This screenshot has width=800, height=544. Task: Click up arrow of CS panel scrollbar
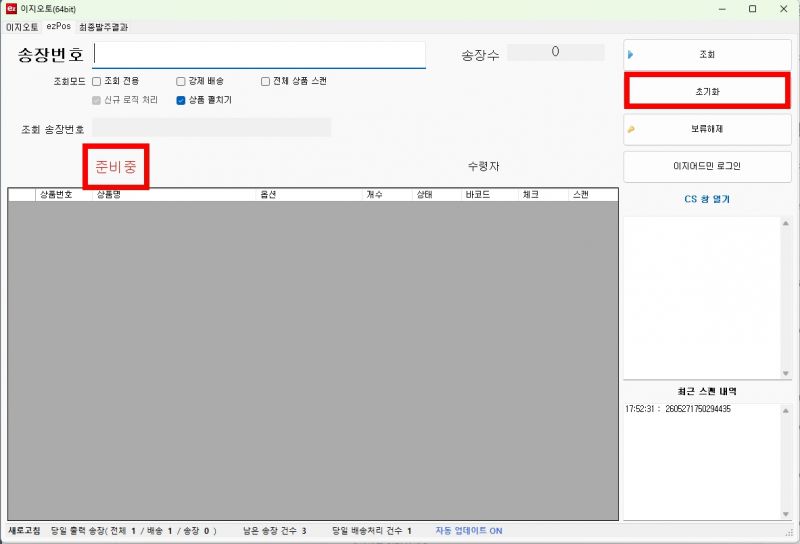786,223
